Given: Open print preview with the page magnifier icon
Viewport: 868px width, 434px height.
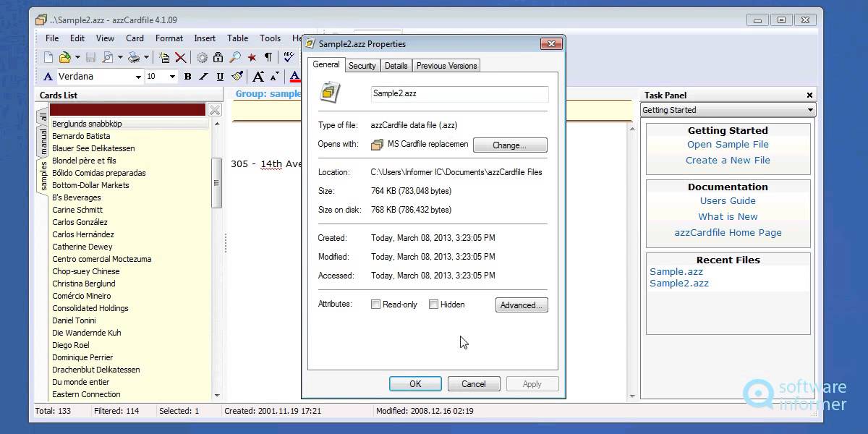Looking at the screenshot, I should coord(108,57).
